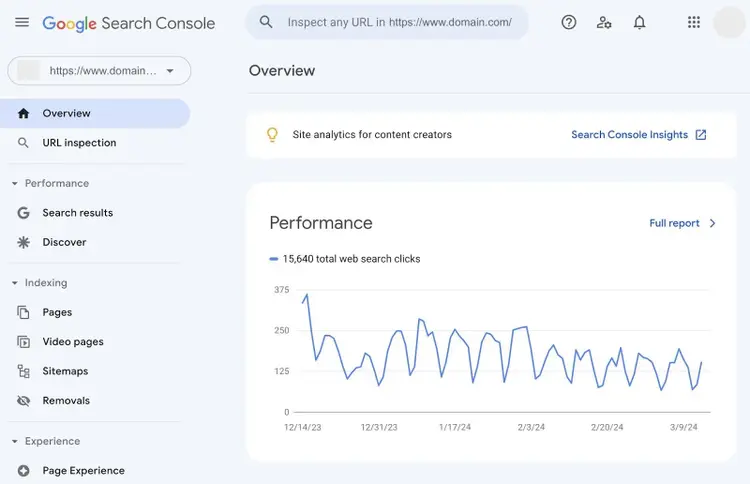Click the 125 y-axis value
Screen dimensions: 750x484
(x=282, y=371)
